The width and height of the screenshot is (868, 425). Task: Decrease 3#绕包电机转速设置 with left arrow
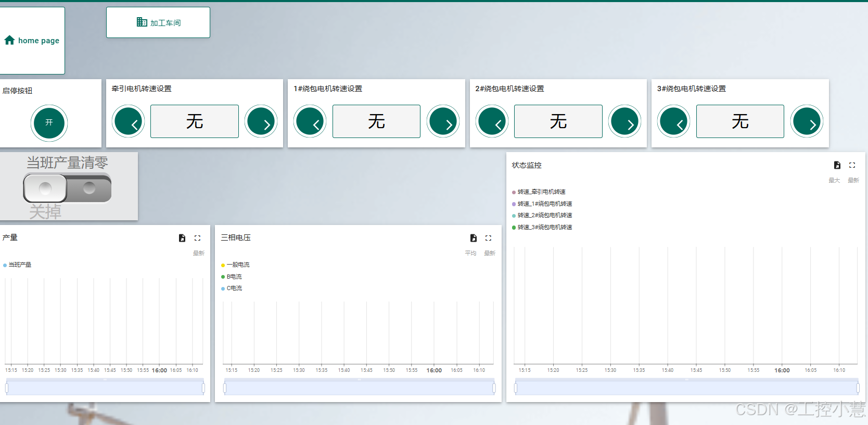pyautogui.click(x=674, y=121)
